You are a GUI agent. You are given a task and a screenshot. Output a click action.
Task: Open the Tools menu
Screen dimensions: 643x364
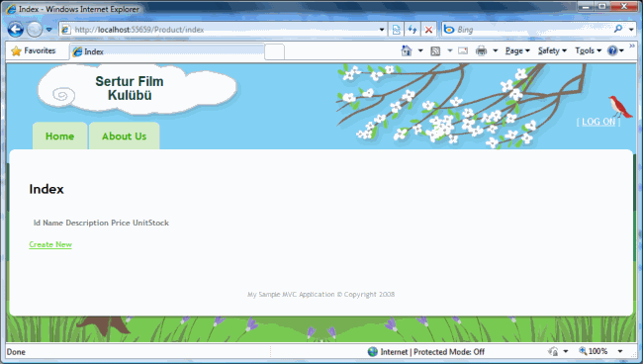(x=588, y=50)
